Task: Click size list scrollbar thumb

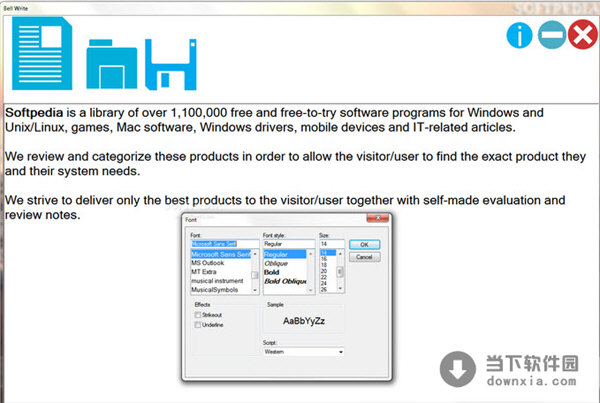Action: [340, 272]
